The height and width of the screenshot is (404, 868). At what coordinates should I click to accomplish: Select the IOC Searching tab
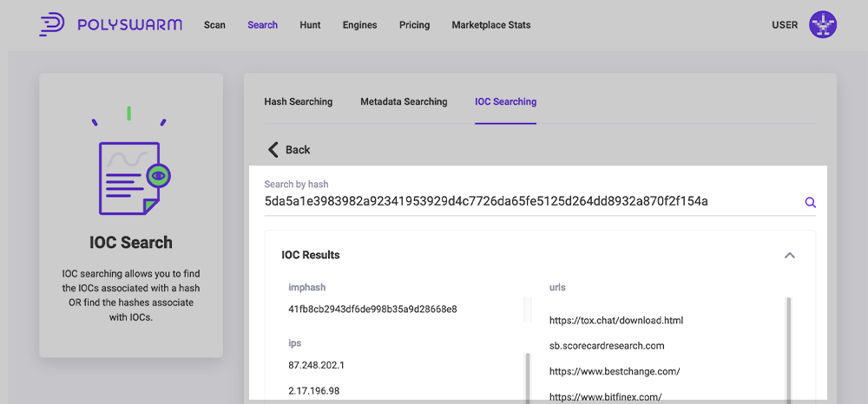[x=505, y=101]
